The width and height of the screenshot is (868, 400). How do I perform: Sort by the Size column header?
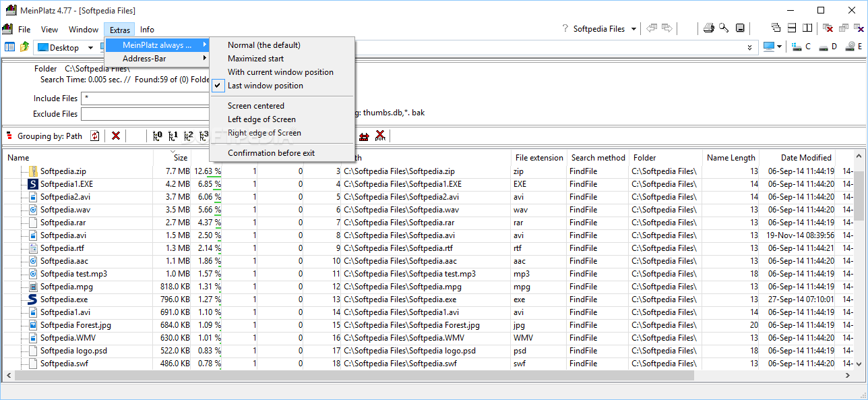click(x=173, y=157)
